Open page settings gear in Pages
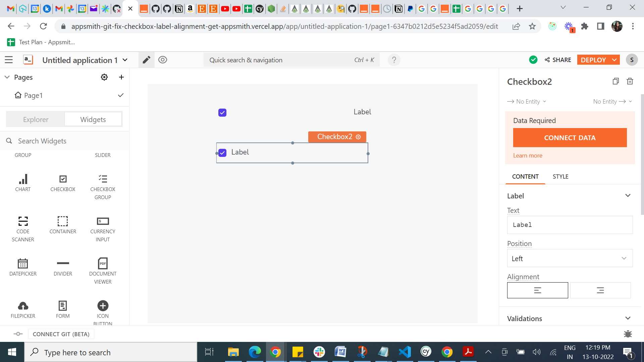This screenshot has width=644, height=362. click(x=104, y=77)
